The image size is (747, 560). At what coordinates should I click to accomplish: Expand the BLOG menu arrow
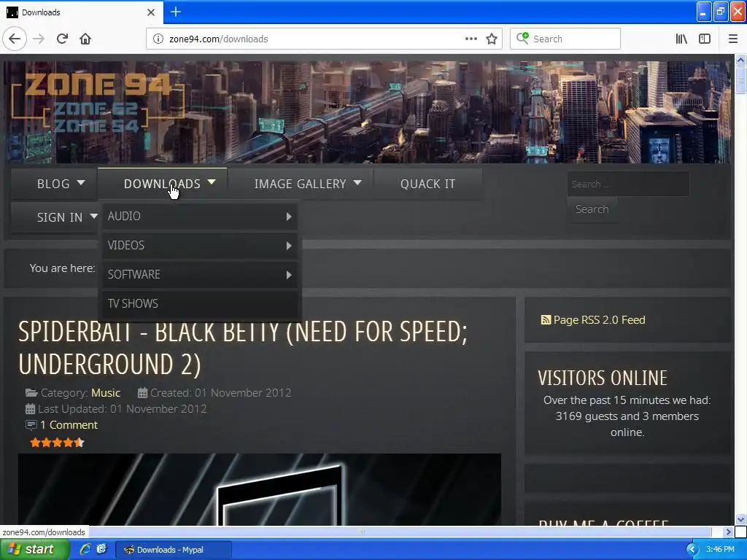pyautogui.click(x=81, y=182)
